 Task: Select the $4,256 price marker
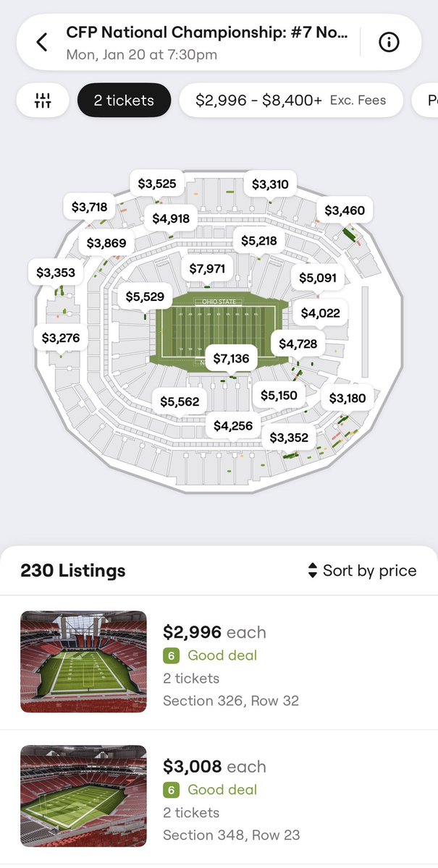click(233, 426)
